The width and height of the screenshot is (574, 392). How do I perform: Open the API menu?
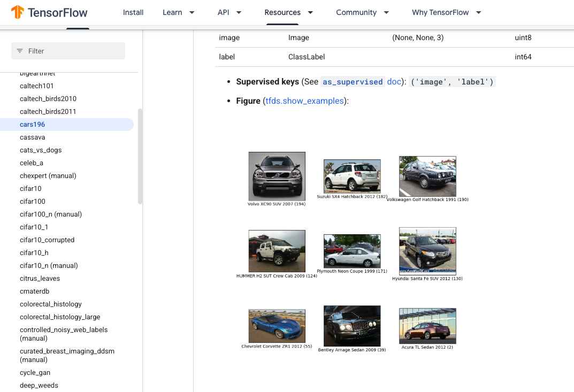point(223,12)
